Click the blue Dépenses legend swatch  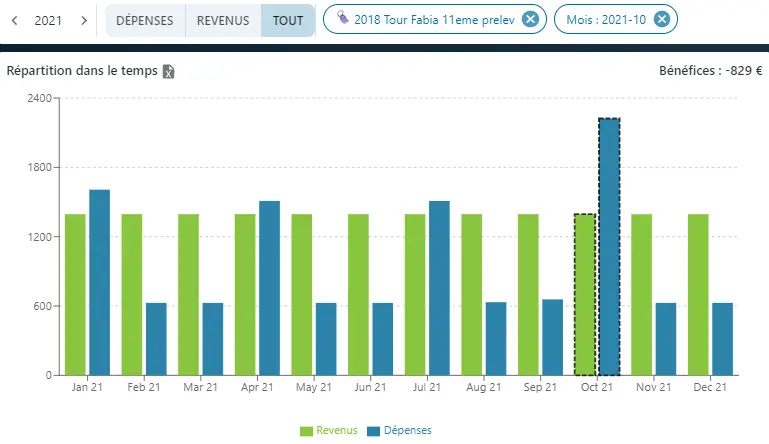[x=373, y=430]
